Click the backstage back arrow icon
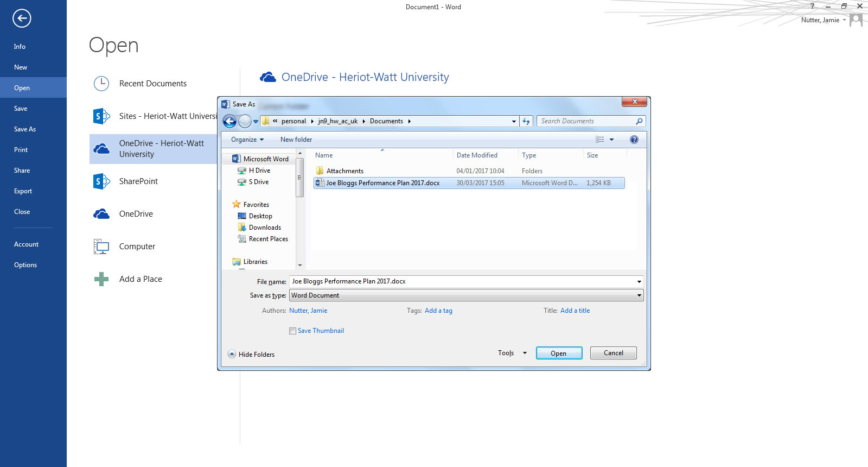This screenshot has width=868, height=467. [x=22, y=18]
